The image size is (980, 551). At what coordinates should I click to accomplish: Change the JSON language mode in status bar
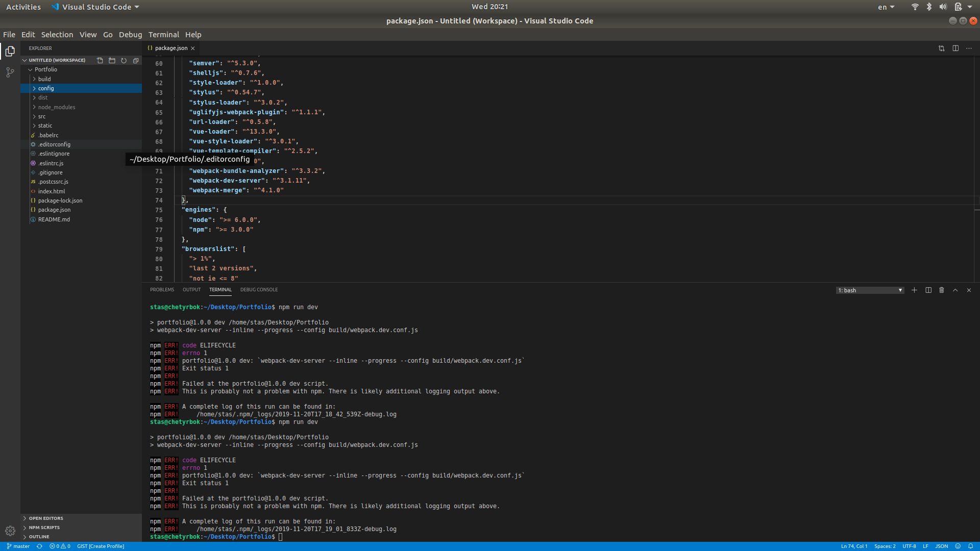941,546
